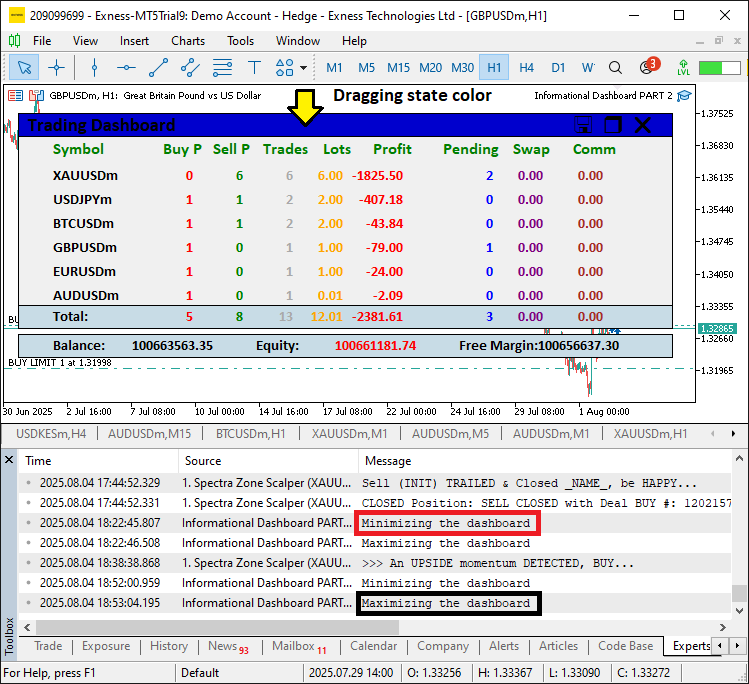
Task: Close the Trading Dashboard panel
Action: coord(643,125)
